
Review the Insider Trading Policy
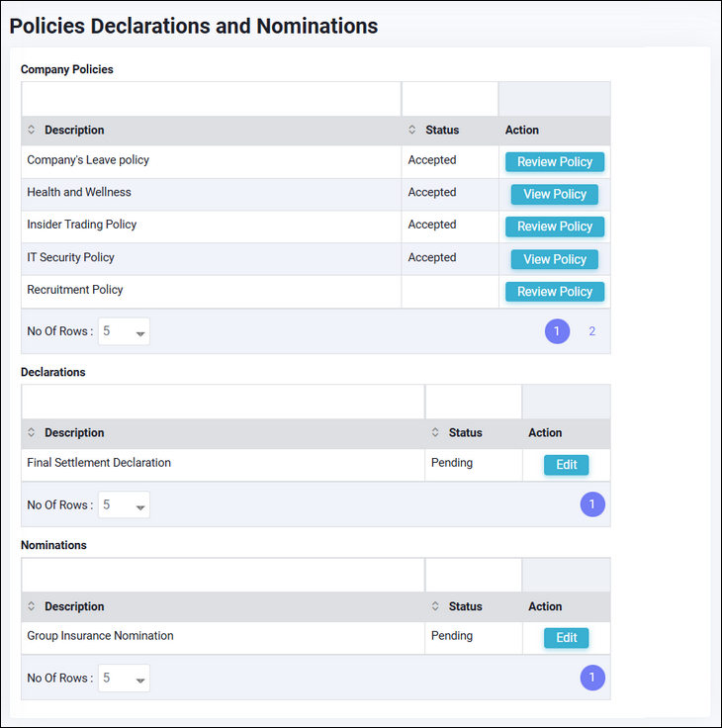pyautogui.click(x=554, y=227)
